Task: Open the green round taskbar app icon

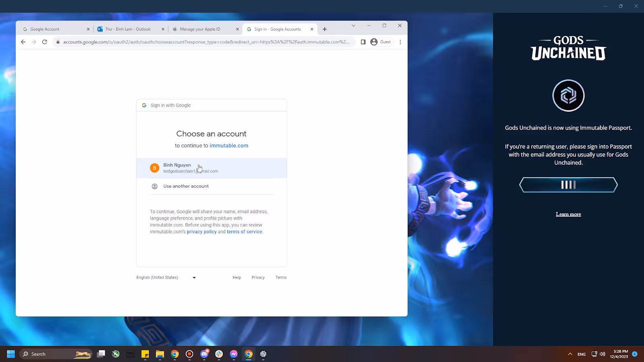Action: coord(116,354)
